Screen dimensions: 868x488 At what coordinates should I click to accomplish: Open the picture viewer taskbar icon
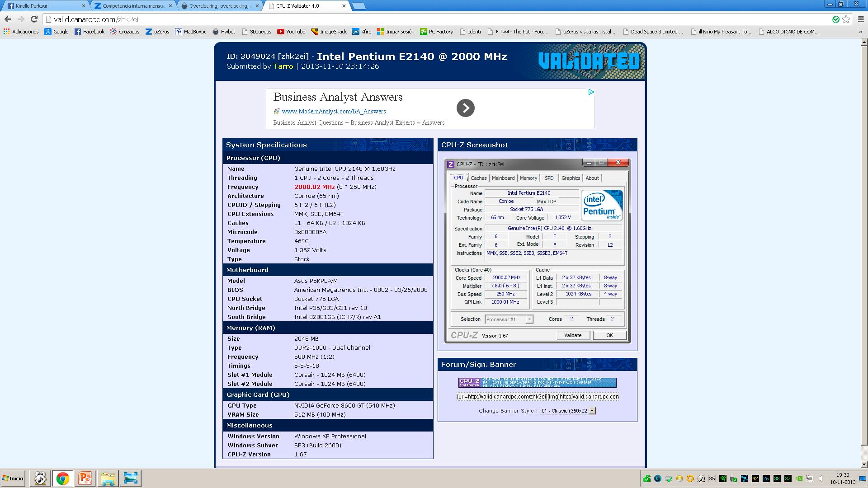coord(130,479)
